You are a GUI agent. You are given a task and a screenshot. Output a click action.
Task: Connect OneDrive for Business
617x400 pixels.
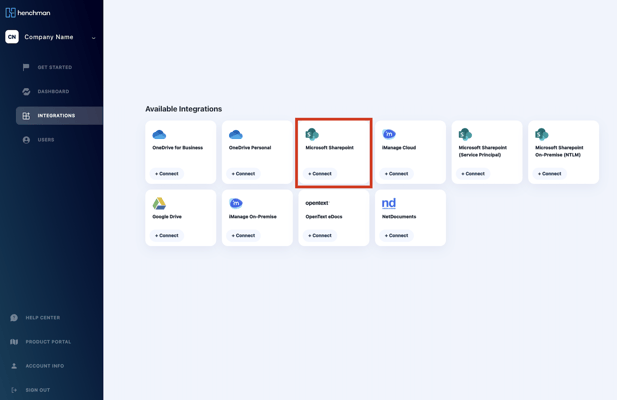click(x=167, y=174)
